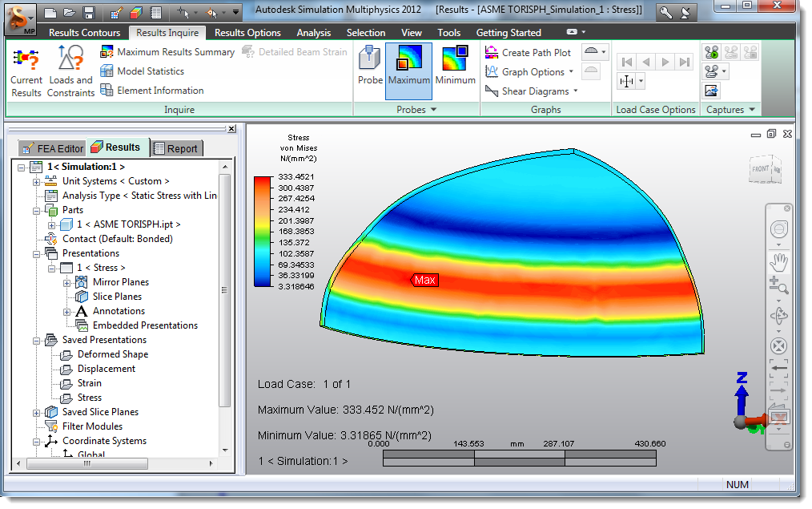Expand the Unit Systems tree node
The width and height of the screenshot is (812, 509).
click(36, 182)
